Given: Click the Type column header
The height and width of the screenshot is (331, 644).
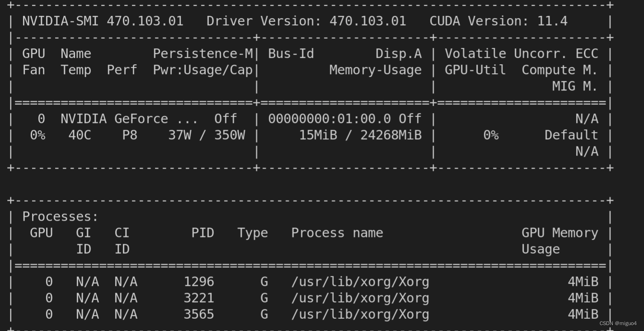Looking at the screenshot, I should (x=253, y=233).
